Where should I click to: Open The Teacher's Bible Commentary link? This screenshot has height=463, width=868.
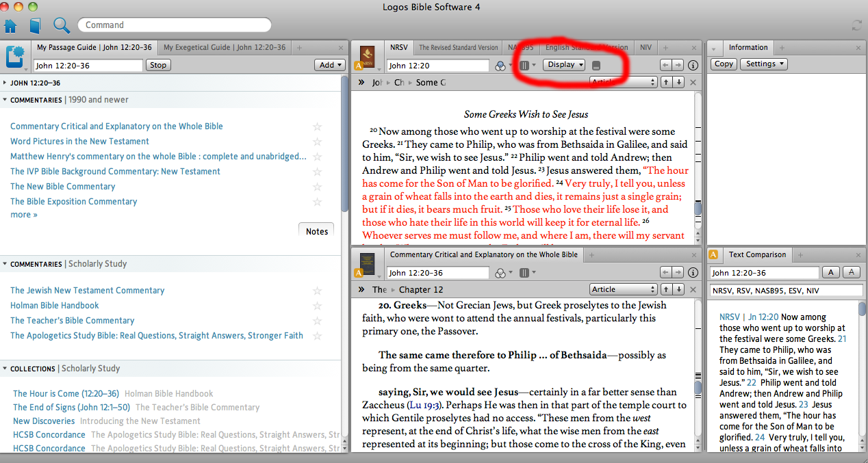pyautogui.click(x=72, y=321)
